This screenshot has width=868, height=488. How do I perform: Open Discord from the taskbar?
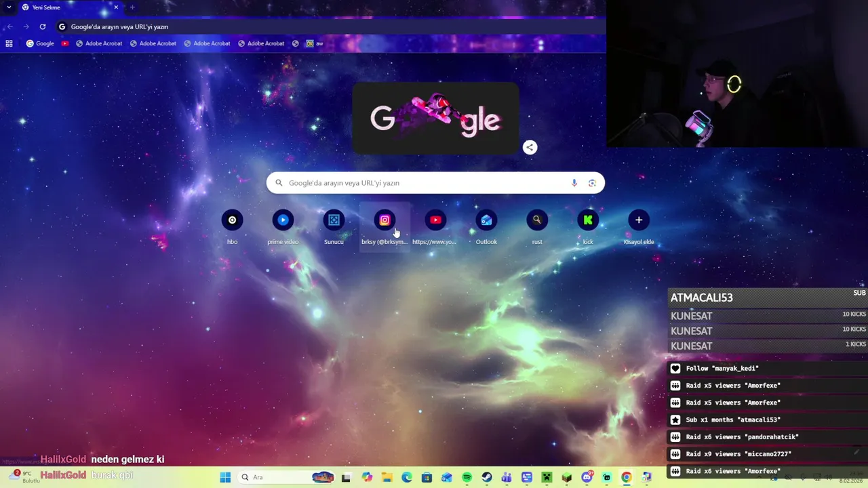(587, 477)
